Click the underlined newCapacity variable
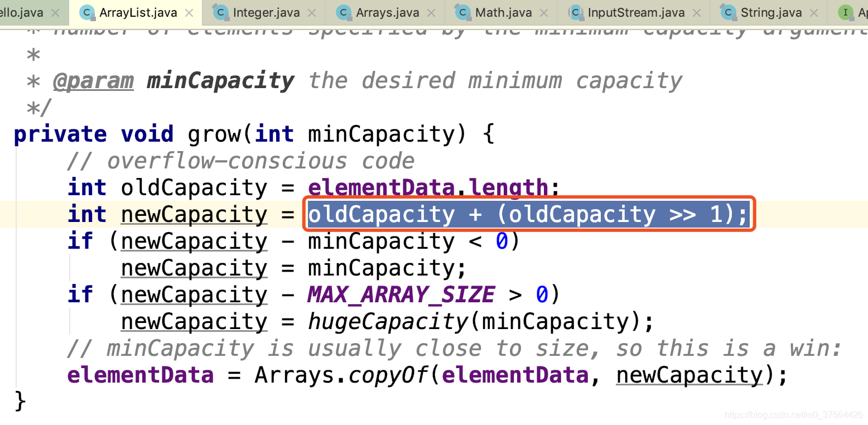868x425 pixels. [x=194, y=214]
